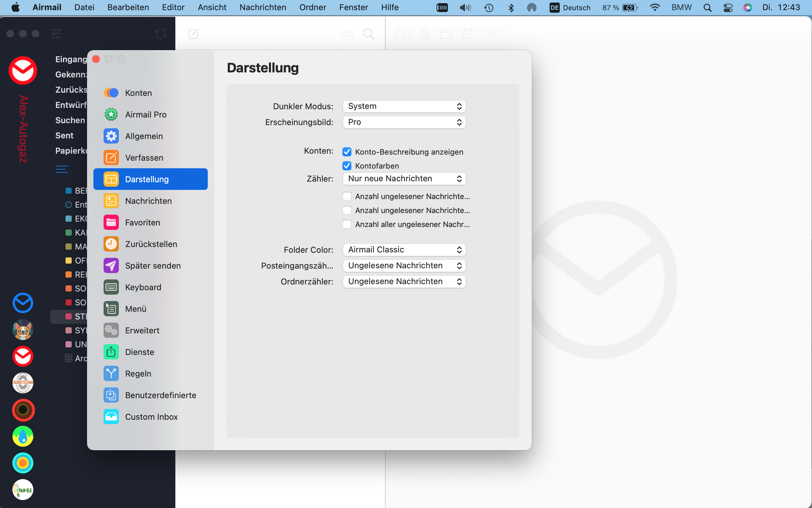Click the Wi-Fi status icon in menu bar
The height and width of the screenshot is (508, 812).
click(654, 7)
